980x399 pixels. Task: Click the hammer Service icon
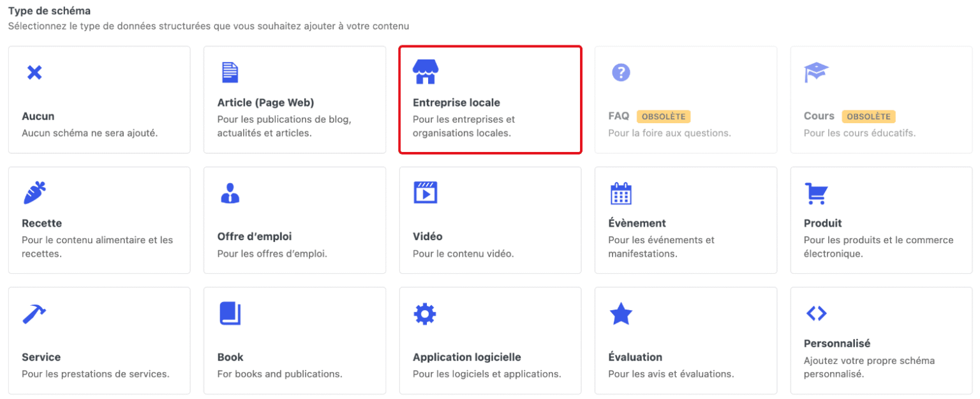(x=34, y=313)
